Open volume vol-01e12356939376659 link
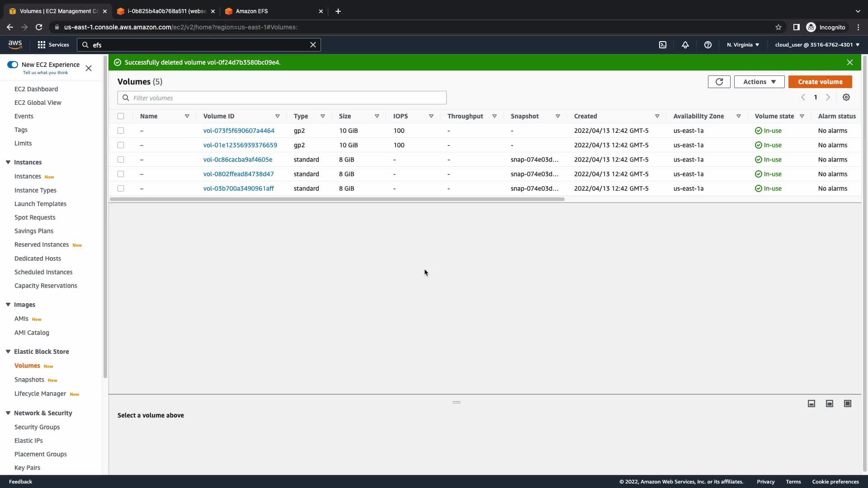Screen dimensions: 868x488 pyautogui.click(x=240, y=145)
